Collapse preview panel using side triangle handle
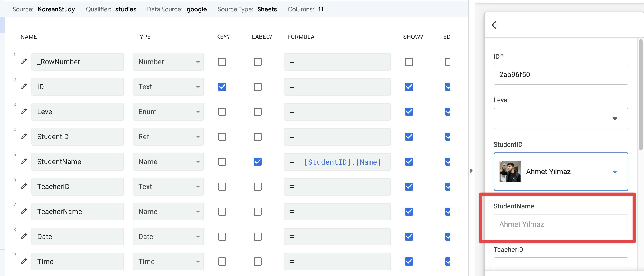 pyautogui.click(x=472, y=171)
